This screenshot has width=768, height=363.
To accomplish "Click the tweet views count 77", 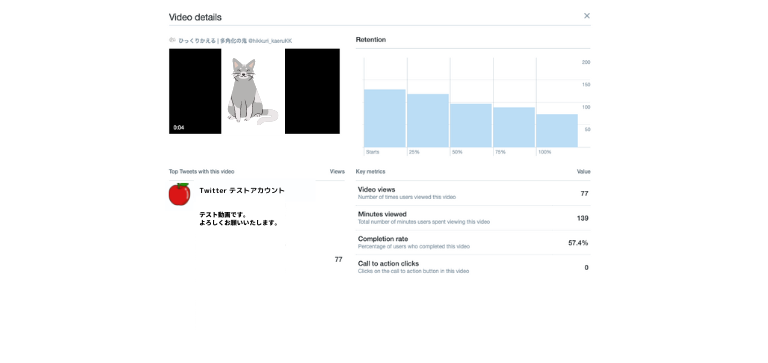I will [338, 260].
